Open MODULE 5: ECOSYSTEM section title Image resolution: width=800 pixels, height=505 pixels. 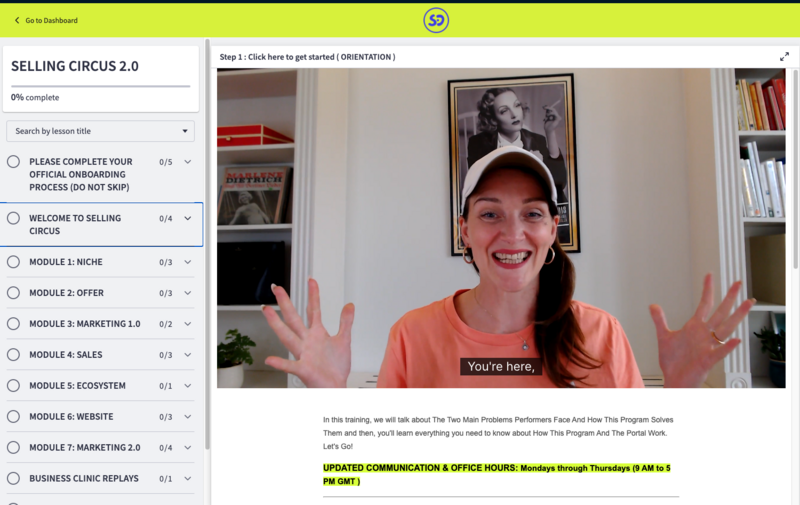[x=77, y=386]
